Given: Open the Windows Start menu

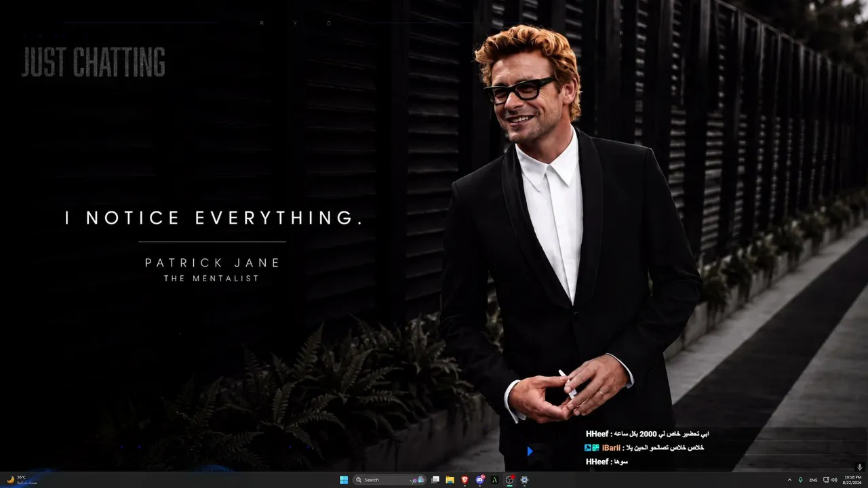Looking at the screenshot, I should [x=344, y=480].
